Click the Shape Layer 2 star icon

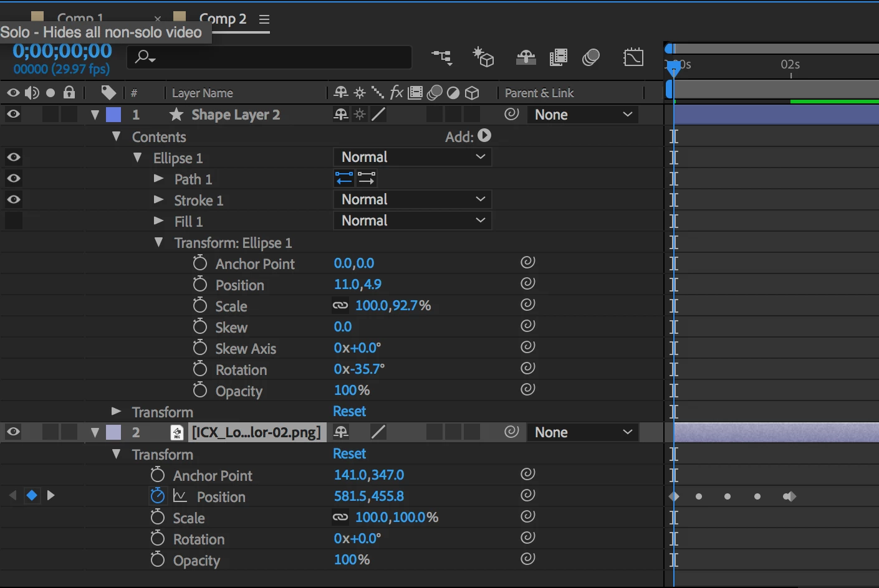(x=176, y=114)
